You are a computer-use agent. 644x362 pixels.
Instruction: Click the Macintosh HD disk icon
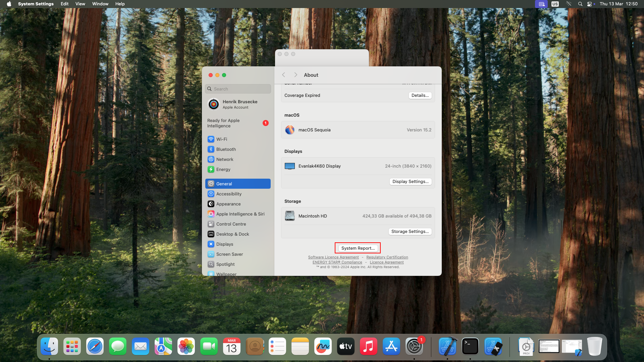pos(290,216)
